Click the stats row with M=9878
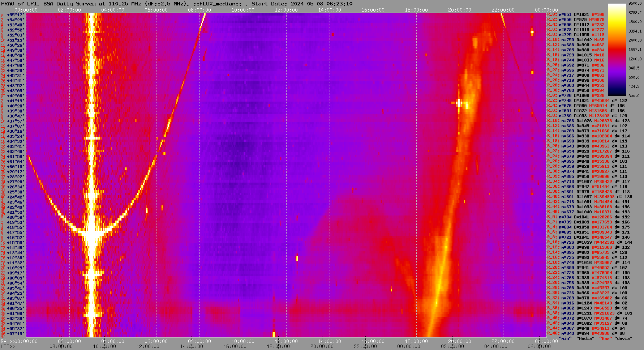Viewport: 644px width, 350px height. (x=576, y=20)
